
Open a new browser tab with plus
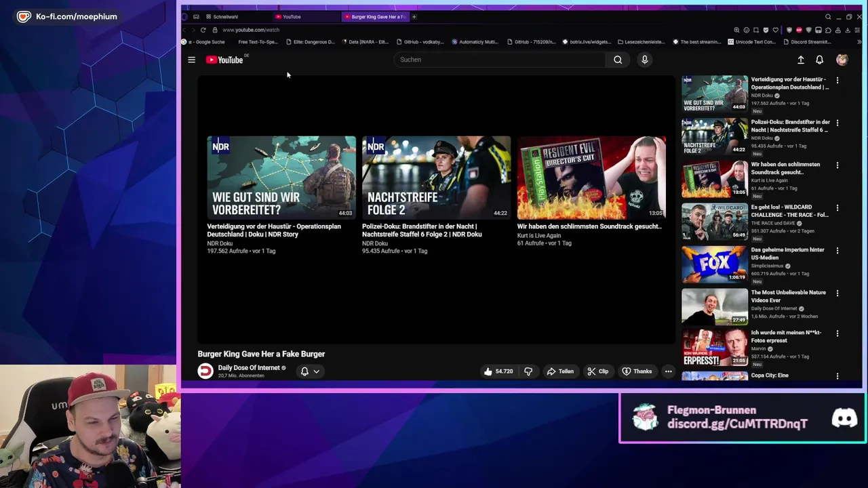(x=414, y=16)
